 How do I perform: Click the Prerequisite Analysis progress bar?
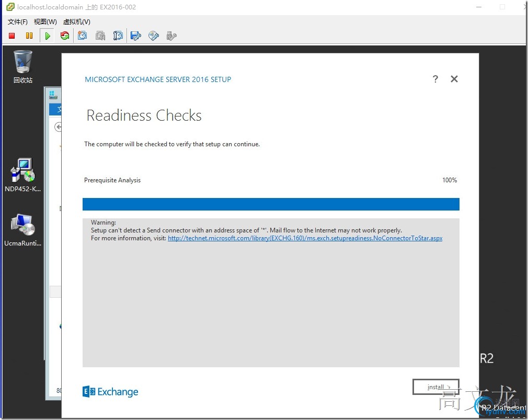pos(271,204)
